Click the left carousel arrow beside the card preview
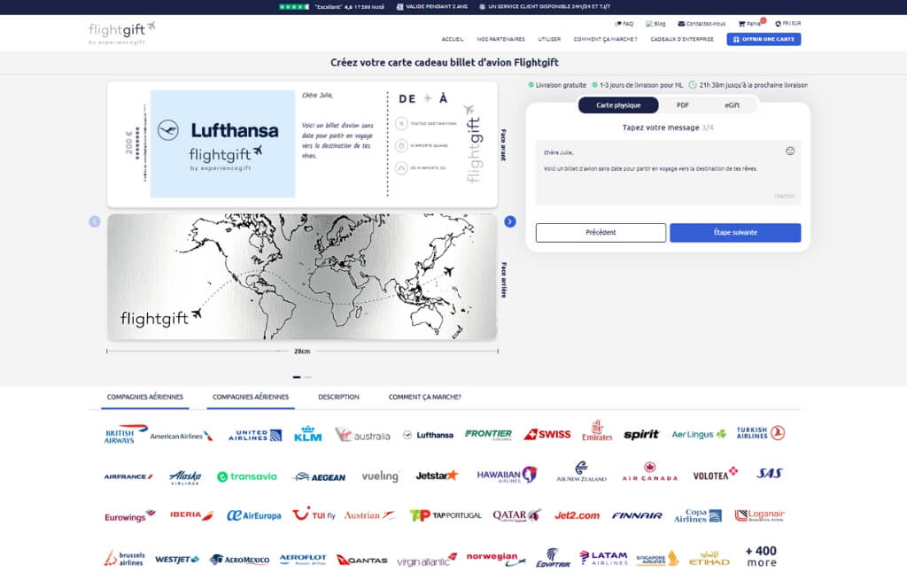Viewport: 907px width, 588px height. (x=95, y=221)
